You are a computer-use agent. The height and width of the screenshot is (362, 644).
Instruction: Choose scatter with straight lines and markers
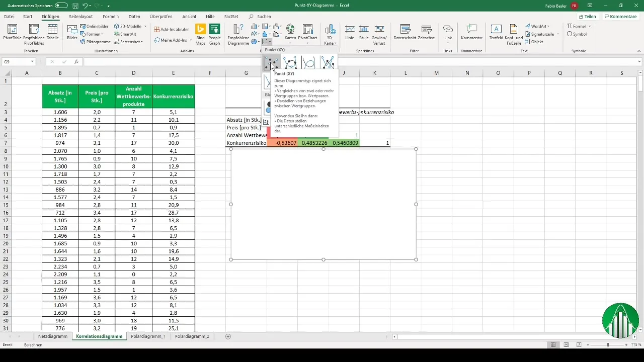click(328, 63)
